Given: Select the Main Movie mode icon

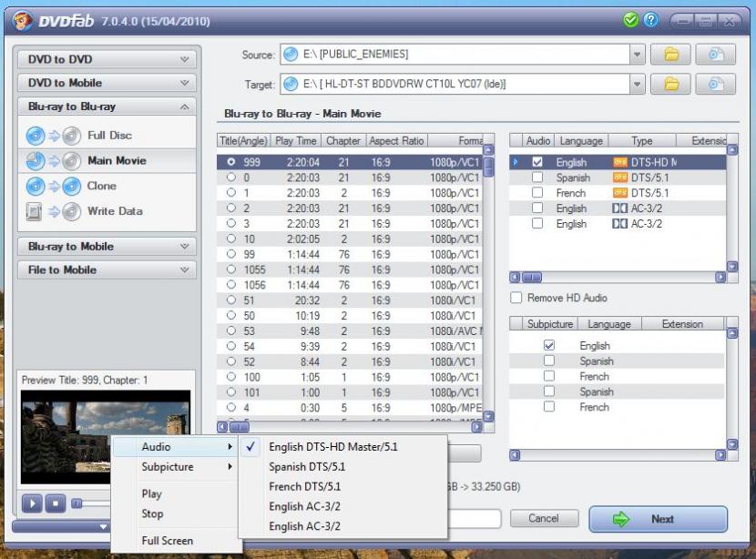Looking at the screenshot, I should [x=53, y=161].
